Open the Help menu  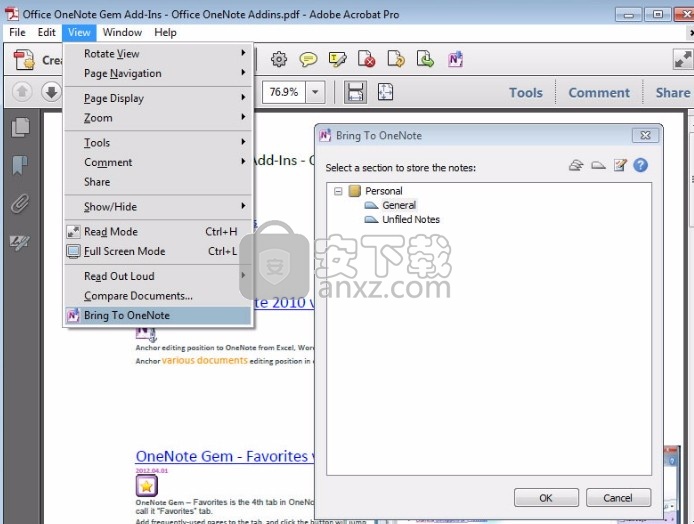[166, 32]
